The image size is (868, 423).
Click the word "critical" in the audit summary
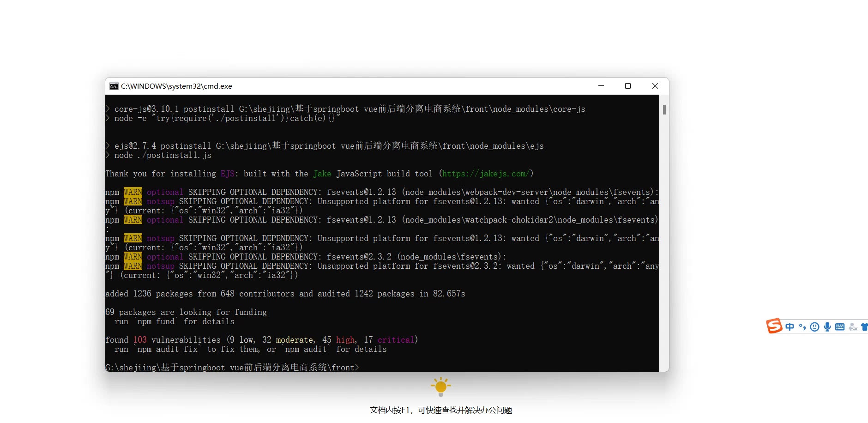coord(396,340)
